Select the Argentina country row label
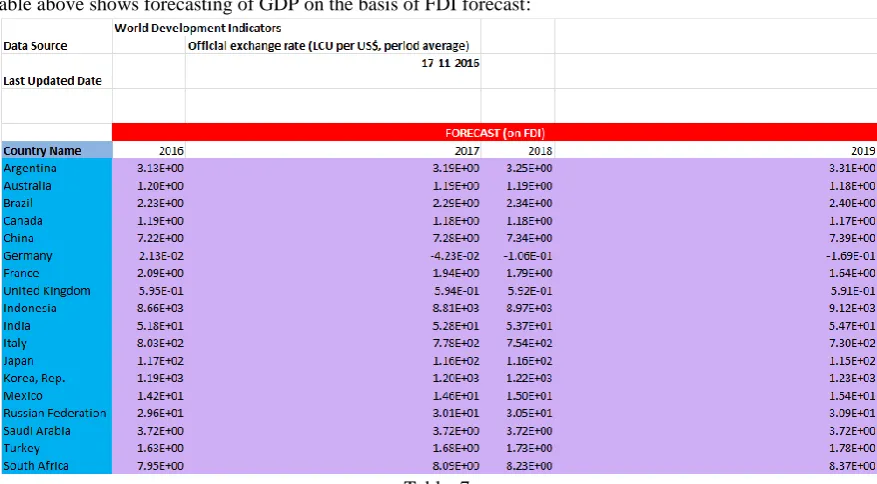Viewport: 877px width, 484px height. pyautogui.click(x=30, y=168)
